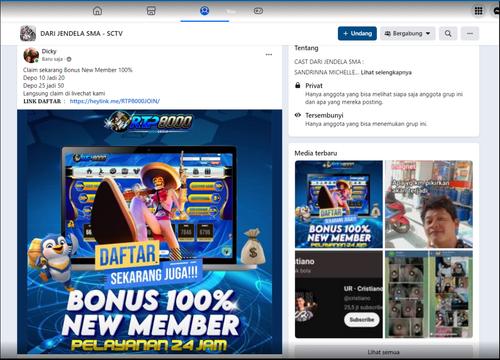Click the Tersembunyi label text

(324, 115)
